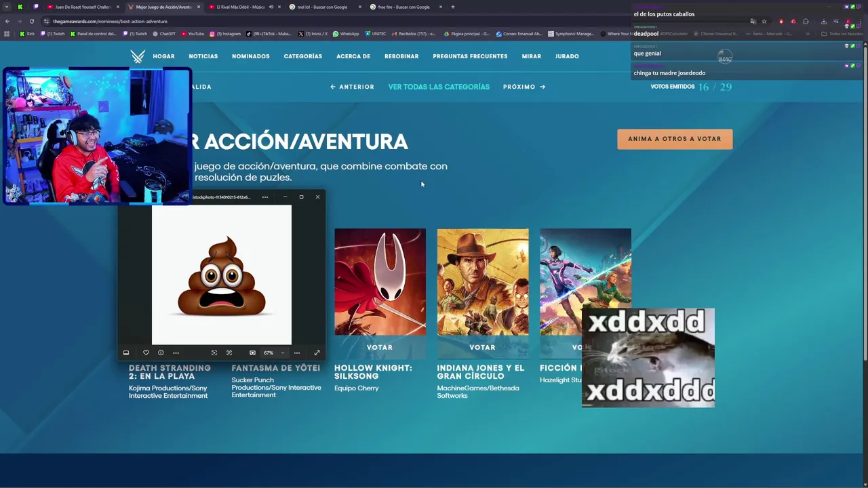868x488 pixels.
Task: Expand 67% zoom dropdown in Photos
Action: (283, 352)
